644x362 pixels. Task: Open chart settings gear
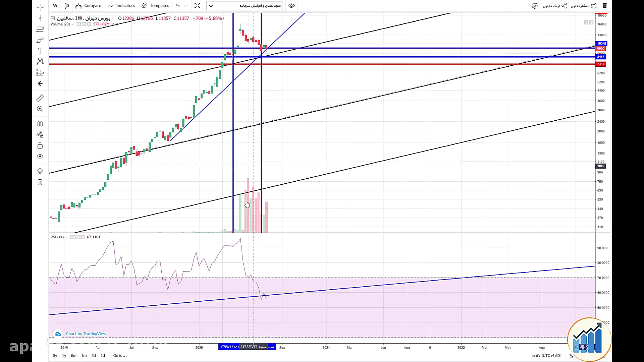[535, 6]
